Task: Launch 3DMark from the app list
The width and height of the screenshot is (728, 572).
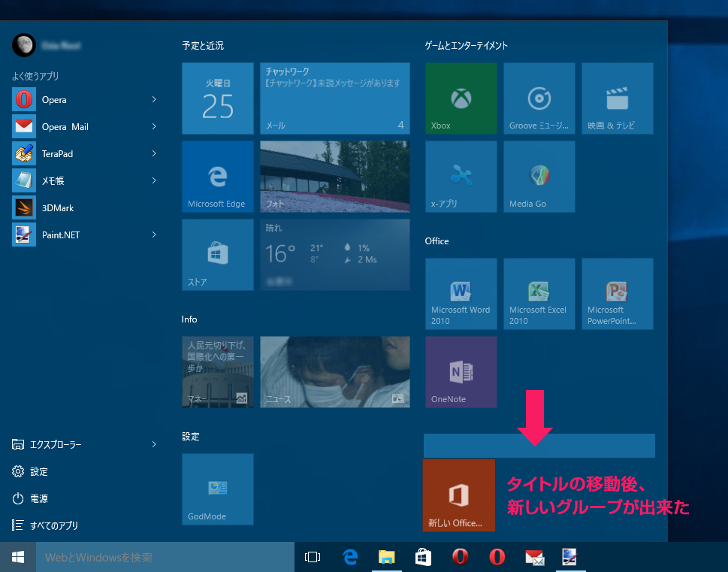Action: [x=83, y=207]
